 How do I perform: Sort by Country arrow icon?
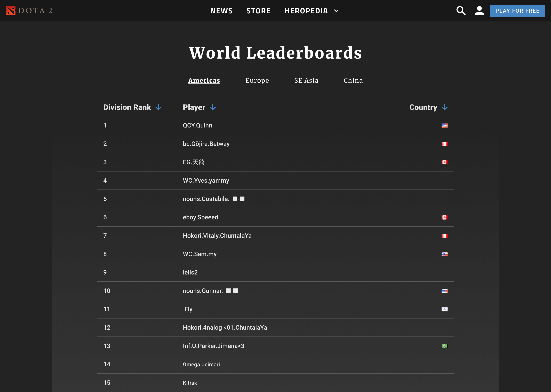coord(444,107)
